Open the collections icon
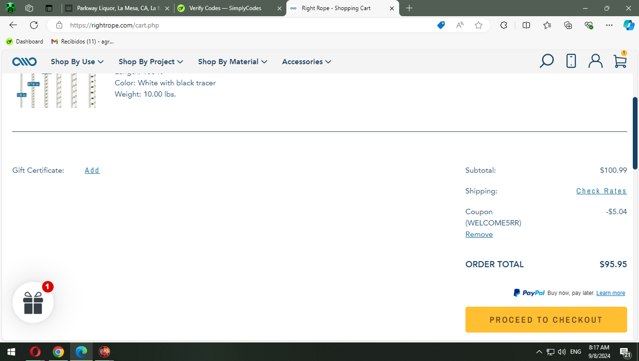 [568, 25]
